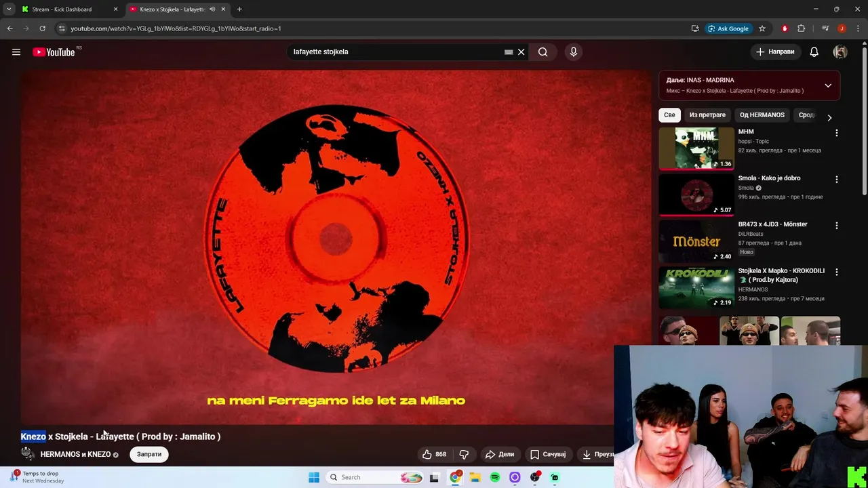
Task: Dislike the video with thumbs down
Action: [x=465, y=454]
